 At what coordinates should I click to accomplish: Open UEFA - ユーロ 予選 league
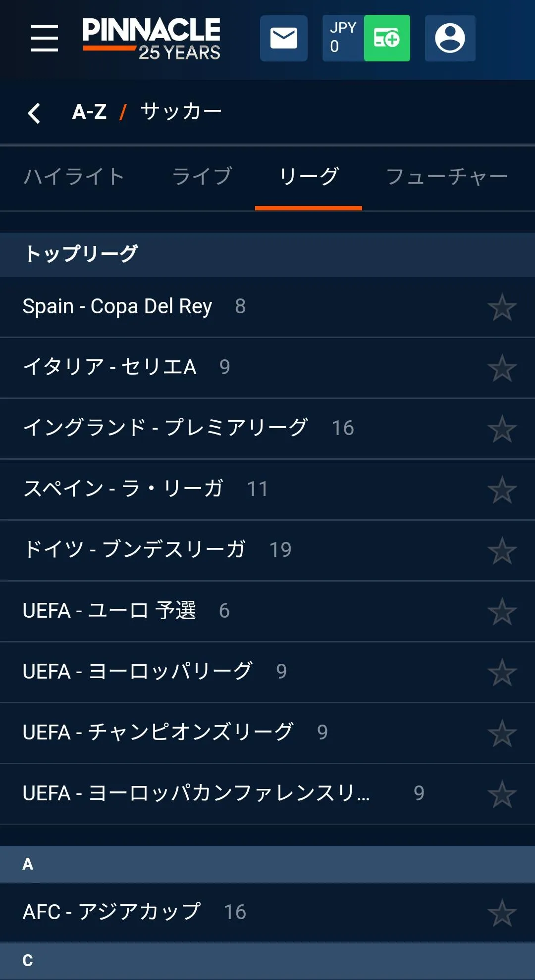(x=109, y=611)
